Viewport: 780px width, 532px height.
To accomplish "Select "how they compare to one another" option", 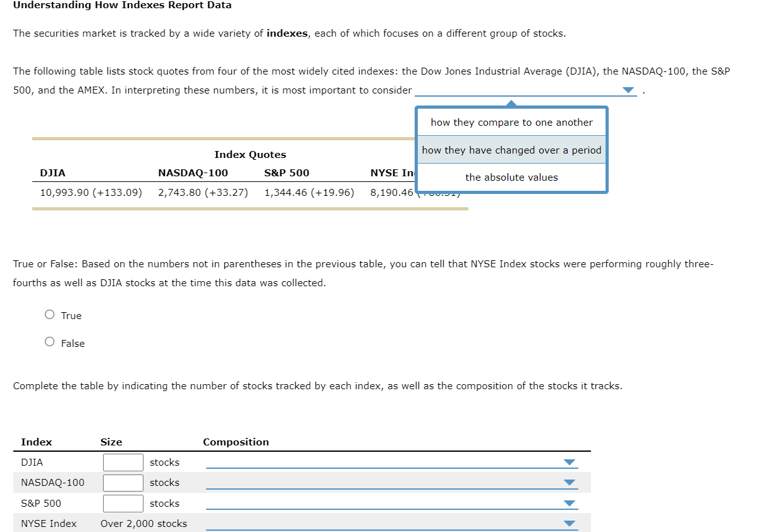I will pos(511,122).
